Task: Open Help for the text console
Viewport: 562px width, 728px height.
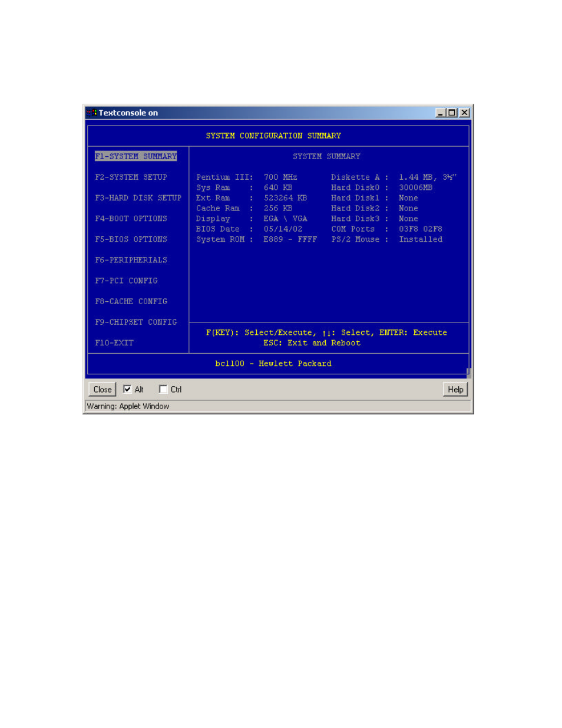Action: [x=455, y=389]
